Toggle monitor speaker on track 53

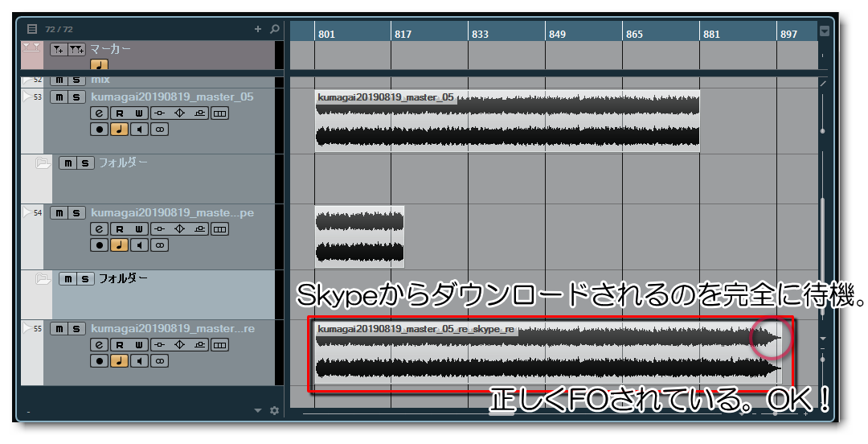click(x=139, y=129)
